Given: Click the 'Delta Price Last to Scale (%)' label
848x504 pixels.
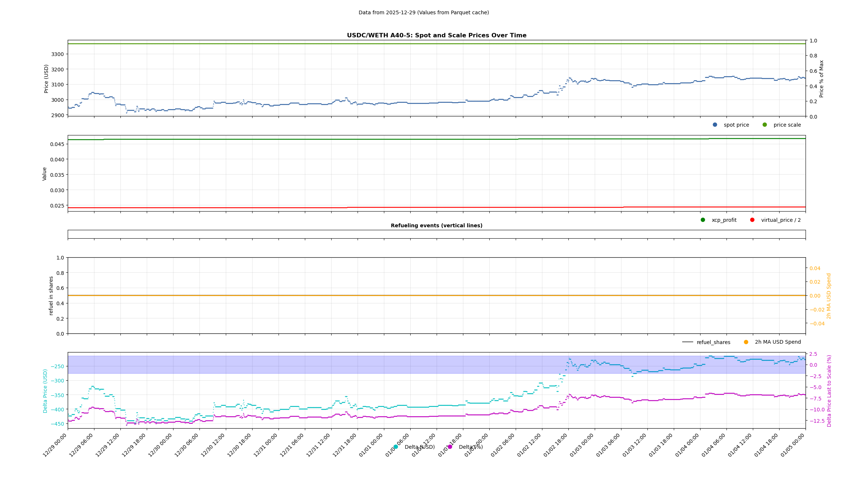Looking at the screenshot, I should [829, 391].
